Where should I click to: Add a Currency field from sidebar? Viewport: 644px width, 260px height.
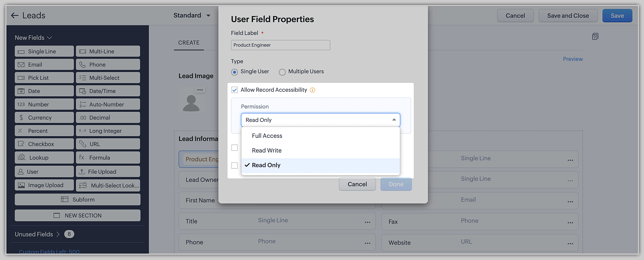click(x=44, y=118)
